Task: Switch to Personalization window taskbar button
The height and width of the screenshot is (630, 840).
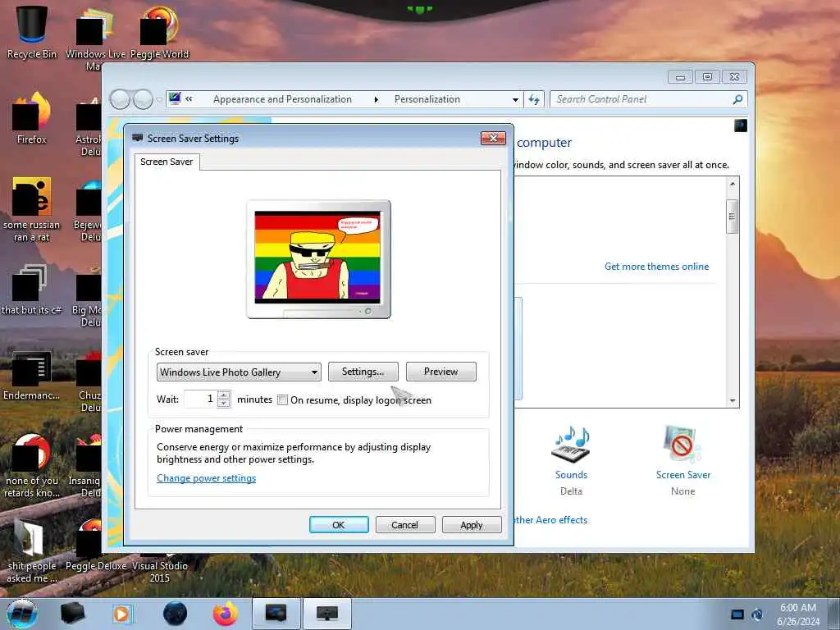Action: [276, 614]
